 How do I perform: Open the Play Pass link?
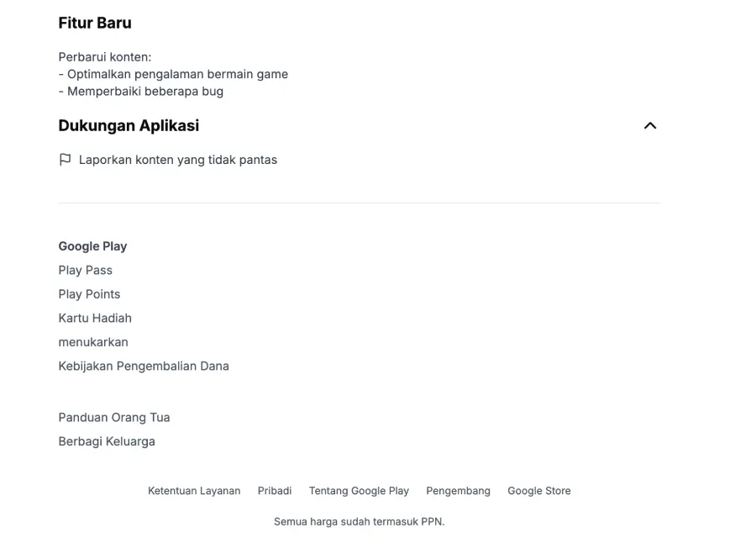[85, 270]
